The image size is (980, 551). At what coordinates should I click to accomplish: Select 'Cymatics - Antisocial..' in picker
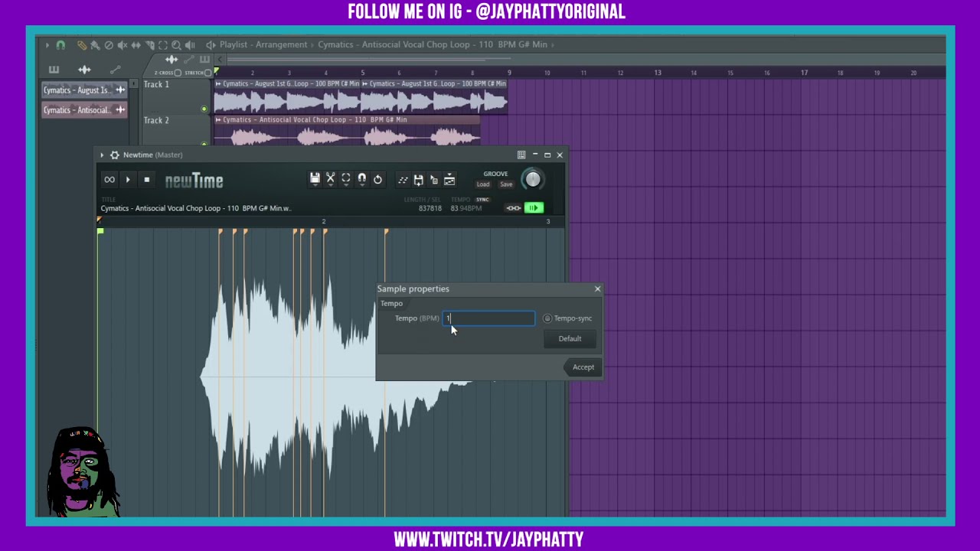(84, 110)
